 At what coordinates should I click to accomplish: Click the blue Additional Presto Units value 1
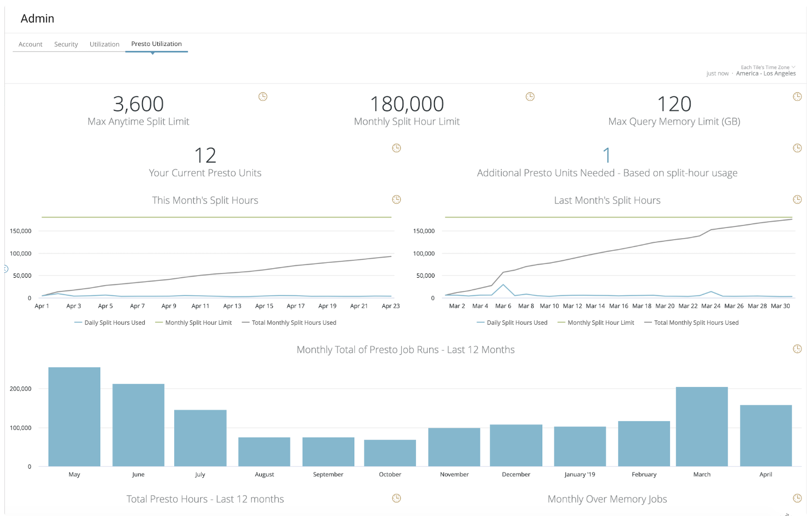click(607, 156)
